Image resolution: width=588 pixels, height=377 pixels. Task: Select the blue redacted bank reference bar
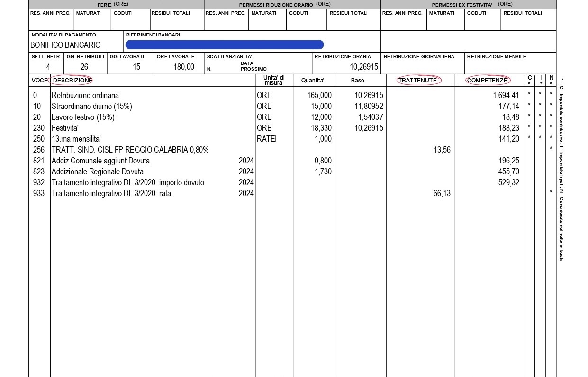point(224,45)
